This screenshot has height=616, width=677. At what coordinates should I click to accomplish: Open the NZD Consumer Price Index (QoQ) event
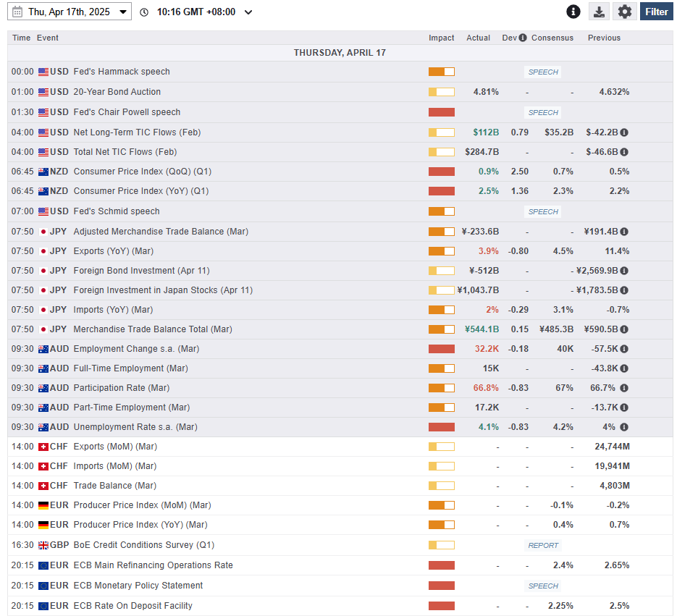(x=140, y=172)
